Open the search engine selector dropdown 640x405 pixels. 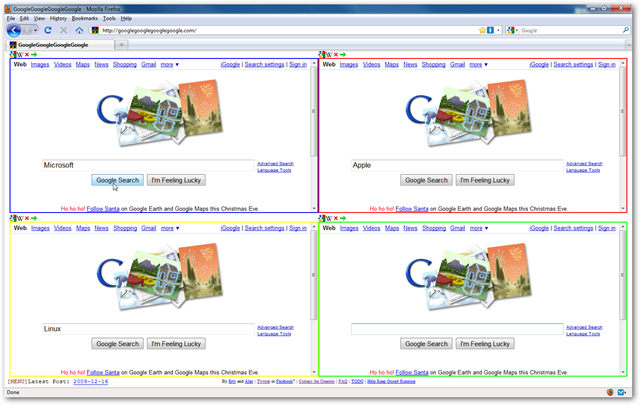(x=512, y=30)
